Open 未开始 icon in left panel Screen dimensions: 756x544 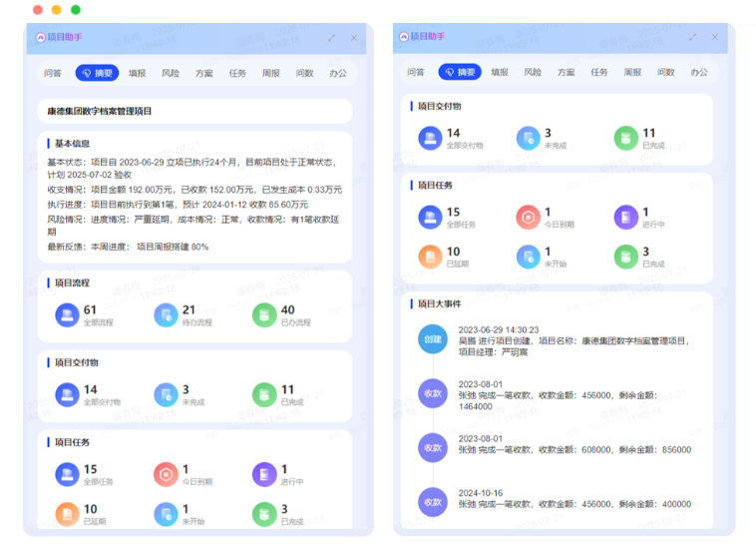(x=166, y=515)
